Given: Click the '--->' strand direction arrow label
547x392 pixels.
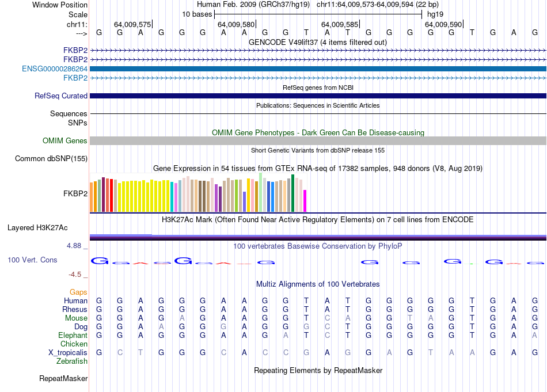Looking at the screenshot, I should tap(82, 33).
